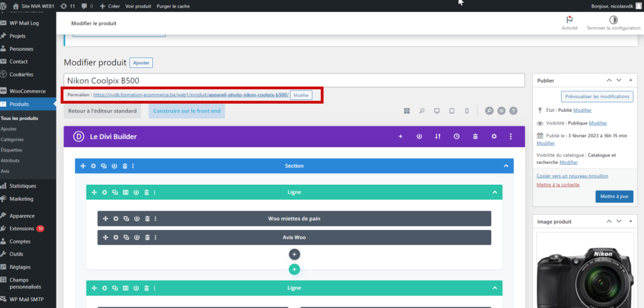Collapse first Ligne row with chevron
644x308 pixels.
point(495,192)
